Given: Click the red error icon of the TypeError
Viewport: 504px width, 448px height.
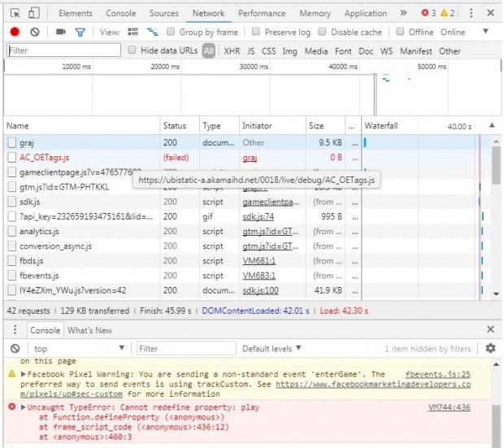Looking at the screenshot, I should pyautogui.click(x=12, y=407).
